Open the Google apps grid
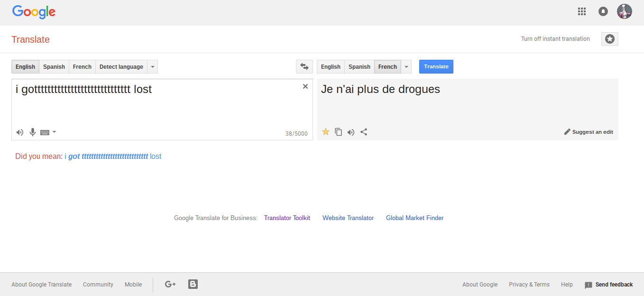 coord(582,11)
